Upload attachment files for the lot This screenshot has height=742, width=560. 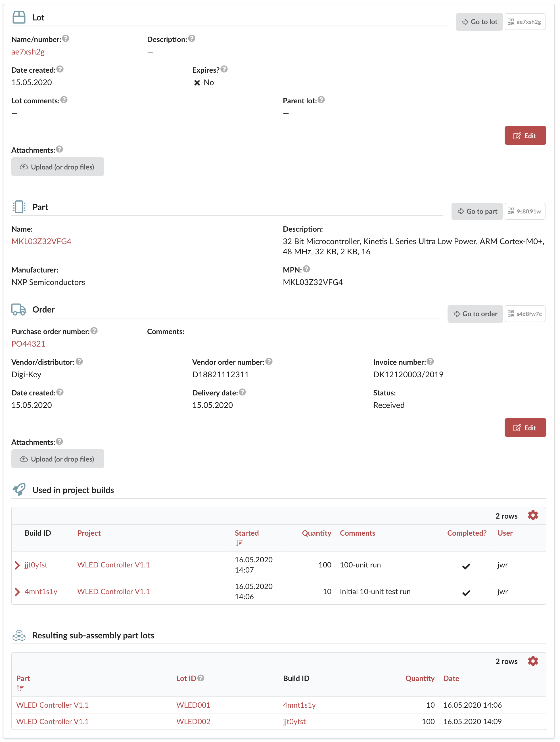pyautogui.click(x=58, y=167)
